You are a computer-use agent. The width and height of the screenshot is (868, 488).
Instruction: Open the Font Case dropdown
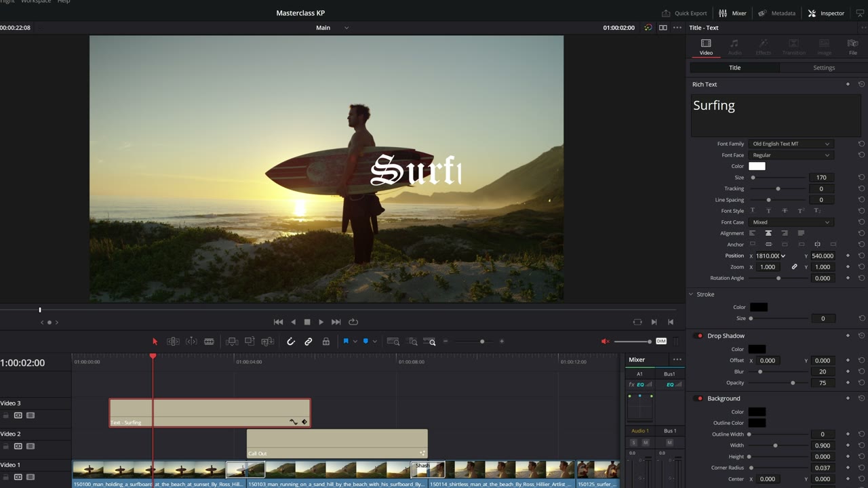791,222
